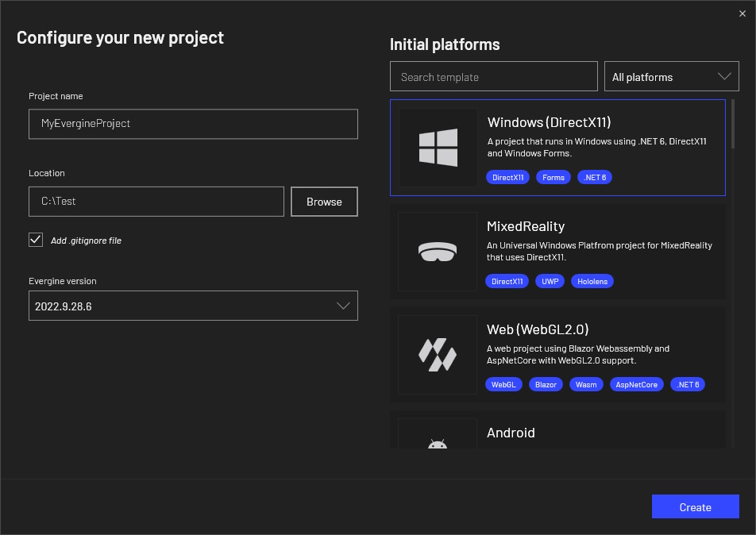Open the Evergine version dropdown
Image resolution: width=756 pixels, height=535 pixels.
pos(193,306)
